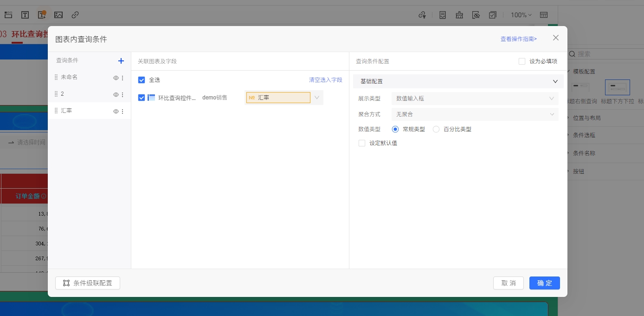The width and height of the screenshot is (644, 316).
Task: Select query condition named 2
Action: coord(90,94)
